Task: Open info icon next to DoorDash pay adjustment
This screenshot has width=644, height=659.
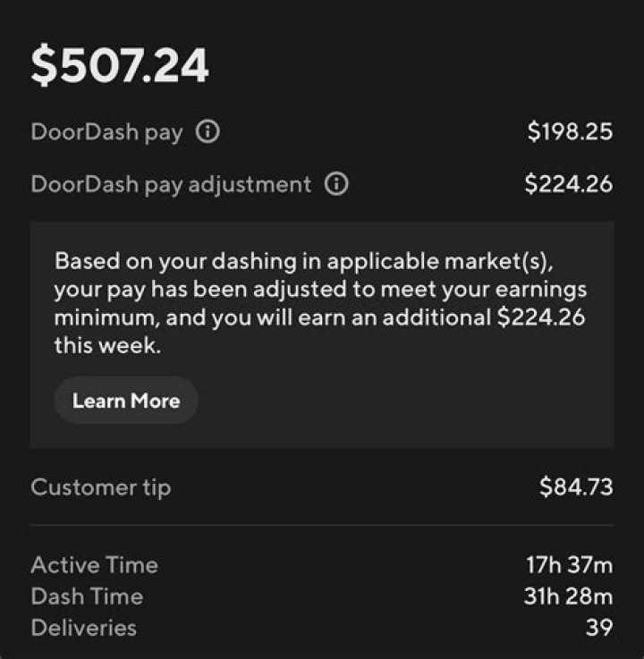Action: (x=336, y=185)
